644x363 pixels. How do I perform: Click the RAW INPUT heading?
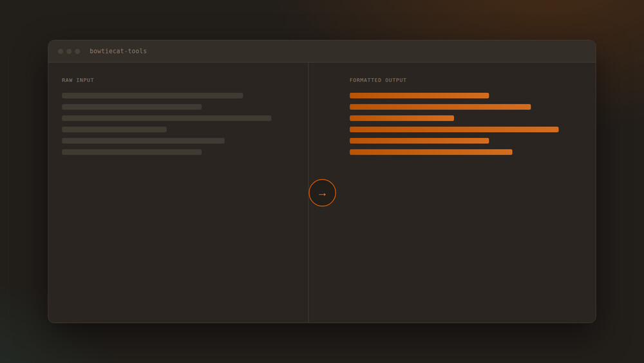coord(78,80)
